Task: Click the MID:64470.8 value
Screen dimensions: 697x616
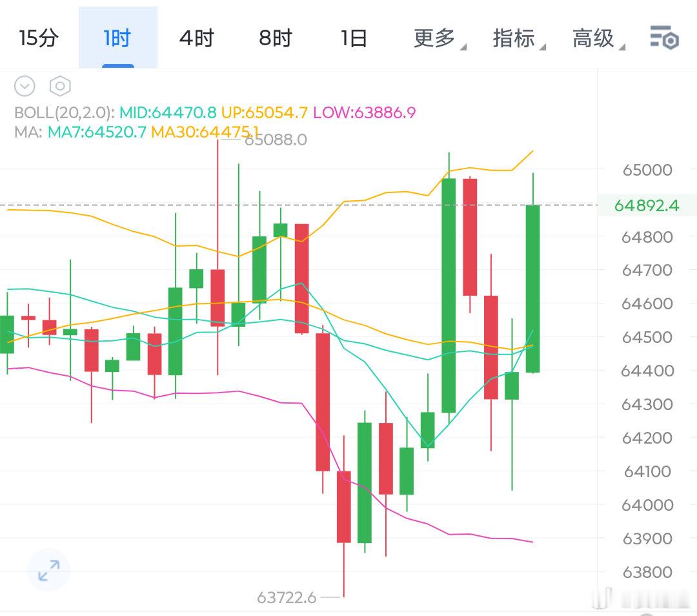Action: 168,112
